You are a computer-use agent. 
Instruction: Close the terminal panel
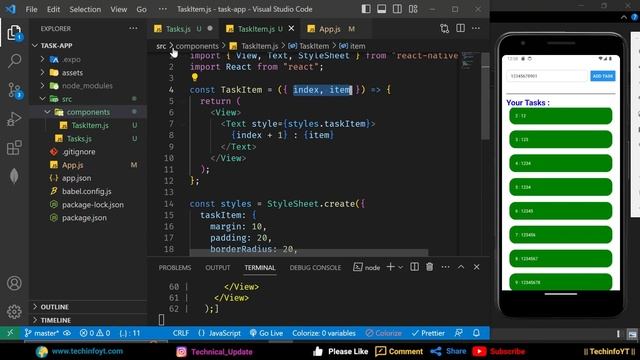pyautogui.click(x=476, y=267)
